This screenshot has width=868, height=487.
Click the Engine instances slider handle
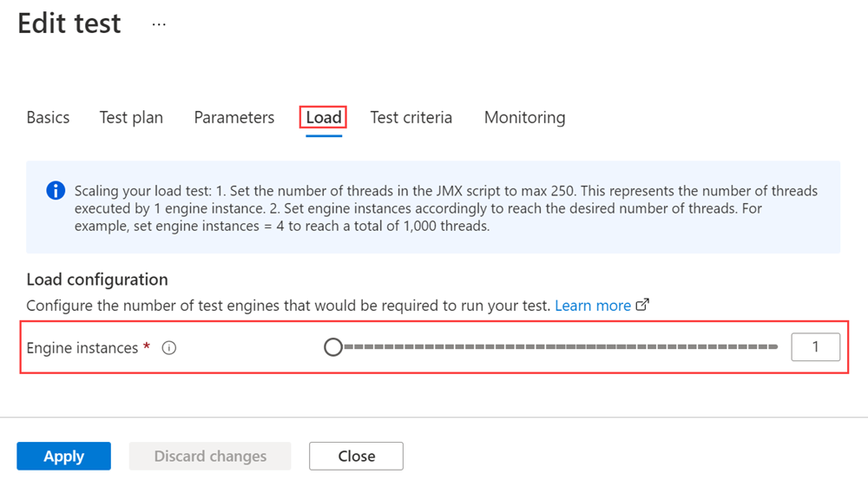click(x=333, y=347)
